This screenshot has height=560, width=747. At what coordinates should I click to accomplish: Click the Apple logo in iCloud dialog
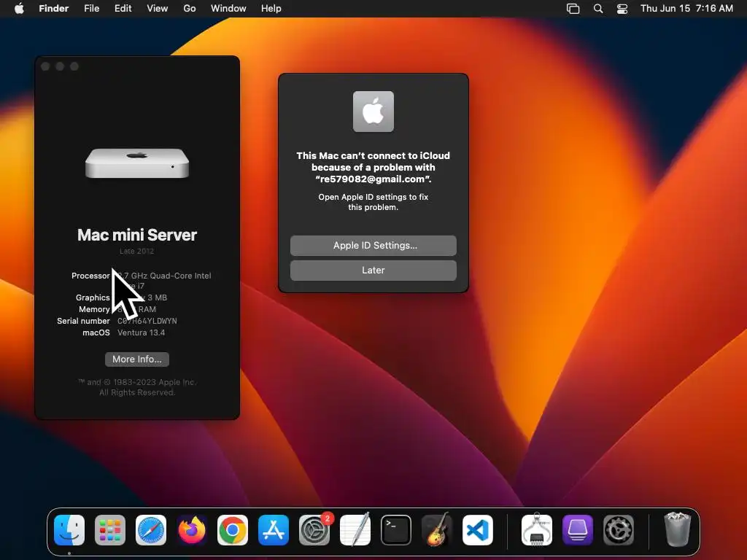[x=373, y=112]
